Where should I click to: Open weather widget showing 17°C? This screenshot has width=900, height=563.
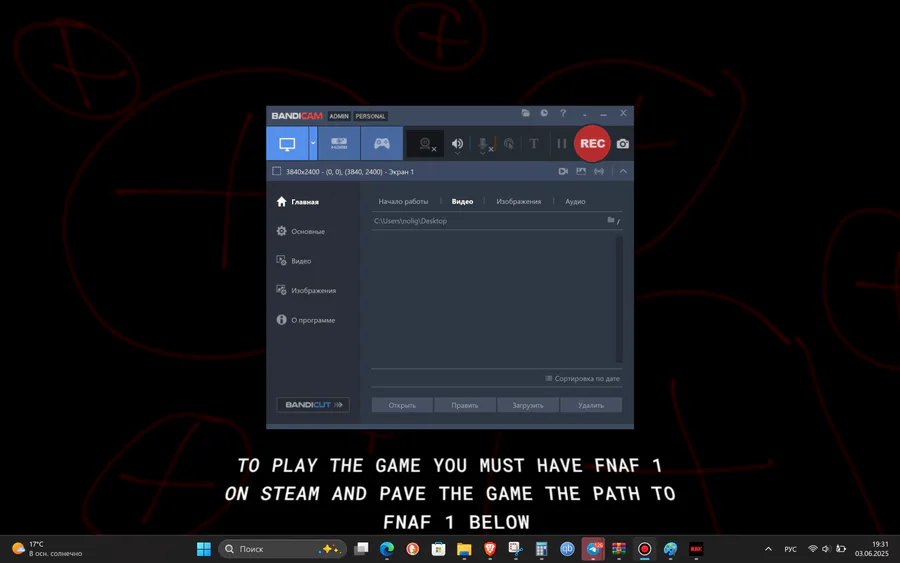click(47, 549)
